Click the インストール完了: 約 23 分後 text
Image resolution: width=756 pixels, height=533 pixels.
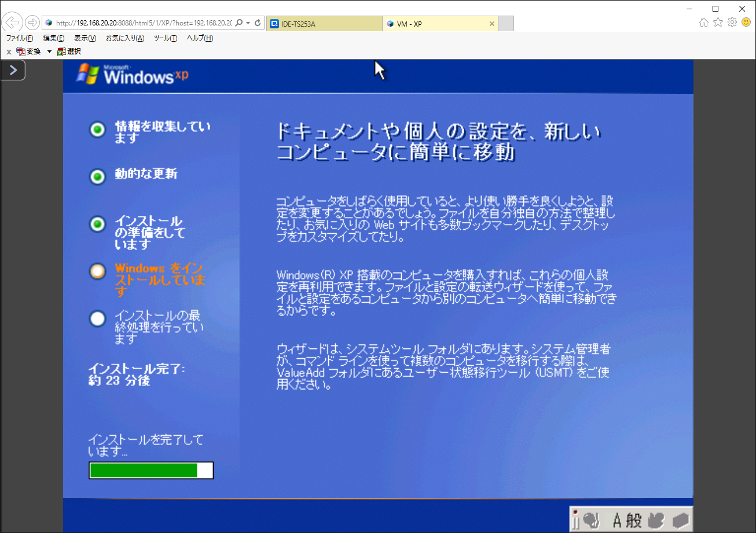coord(137,374)
